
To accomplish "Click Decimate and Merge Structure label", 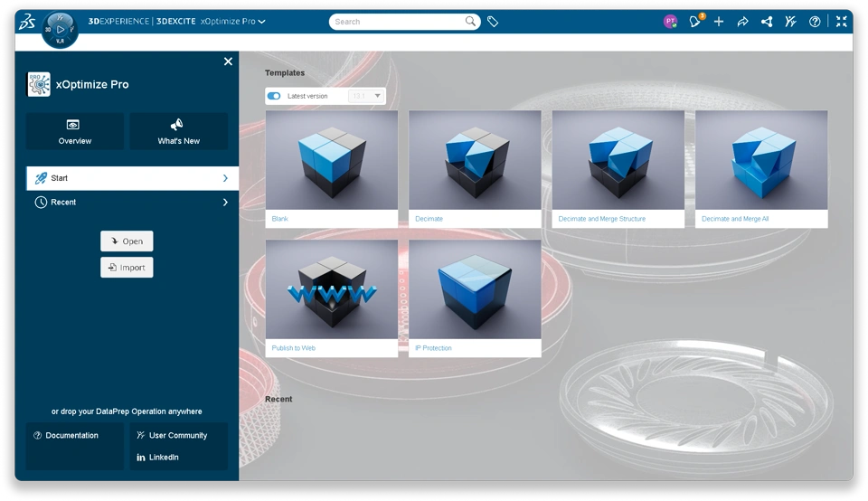I will [602, 219].
